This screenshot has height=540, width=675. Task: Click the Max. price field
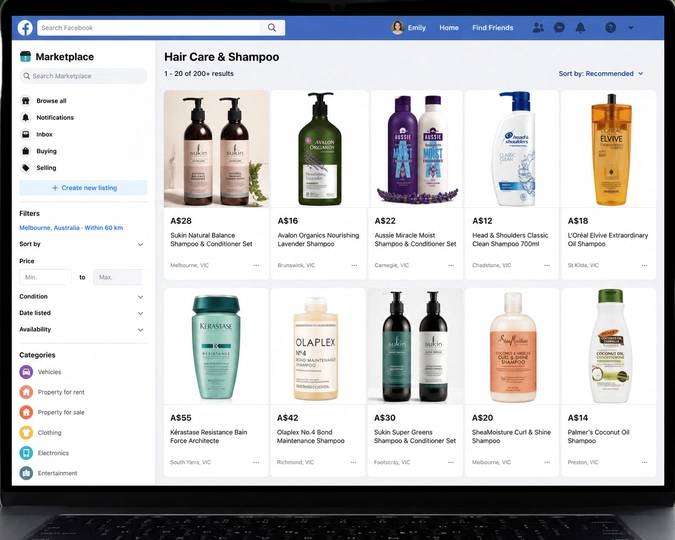pos(118,277)
